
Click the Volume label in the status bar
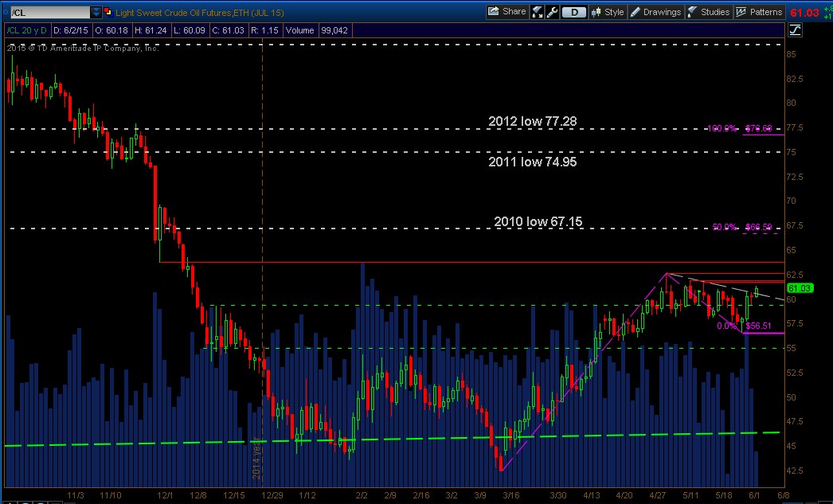click(299, 30)
